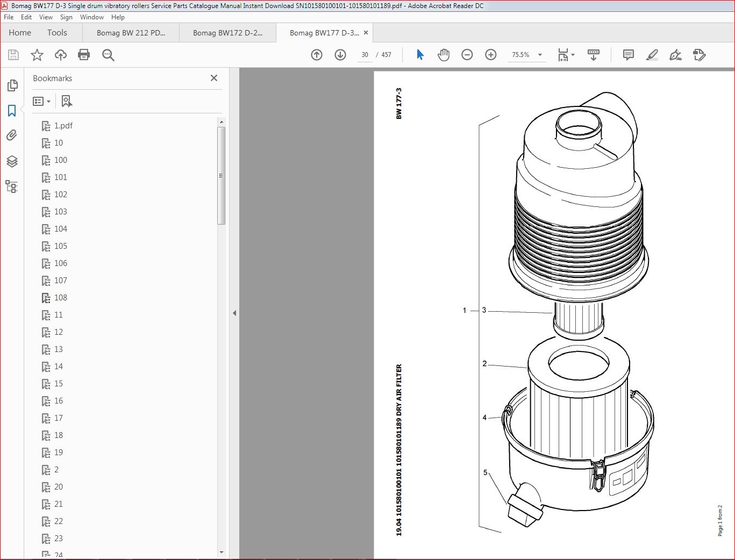735x560 pixels.
Task: Click the Share/Send file icon
Action: pyautogui.click(x=700, y=55)
